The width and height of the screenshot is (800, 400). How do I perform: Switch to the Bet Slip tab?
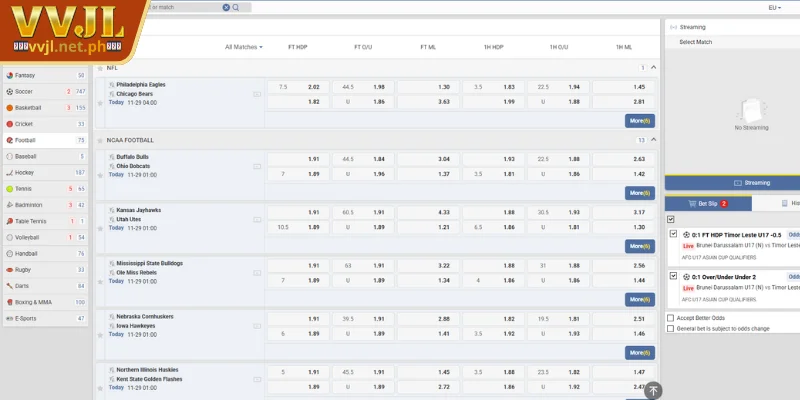click(x=708, y=204)
